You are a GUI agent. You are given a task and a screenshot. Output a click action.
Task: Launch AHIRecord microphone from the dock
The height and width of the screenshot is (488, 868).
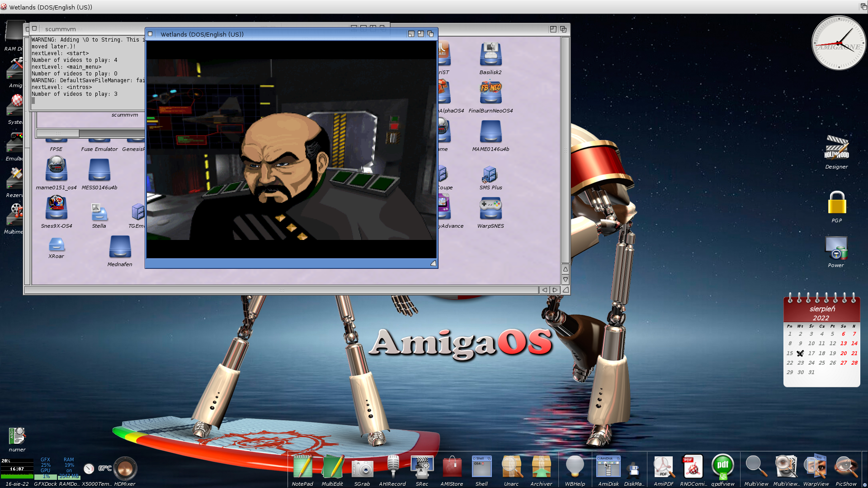pyautogui.click(x=392, y=466)
